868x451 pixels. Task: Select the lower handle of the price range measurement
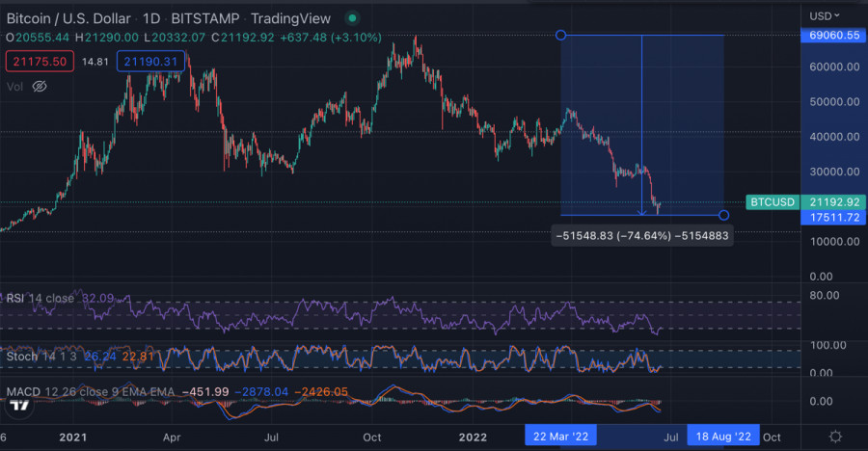[723, 215]
